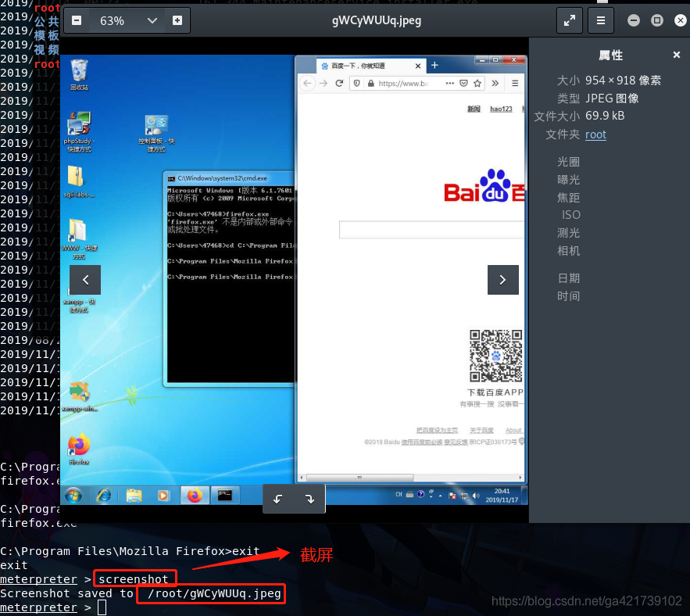Open the 关于百度 footer link
The image size is (690, 616).
(x=481, y=430)
